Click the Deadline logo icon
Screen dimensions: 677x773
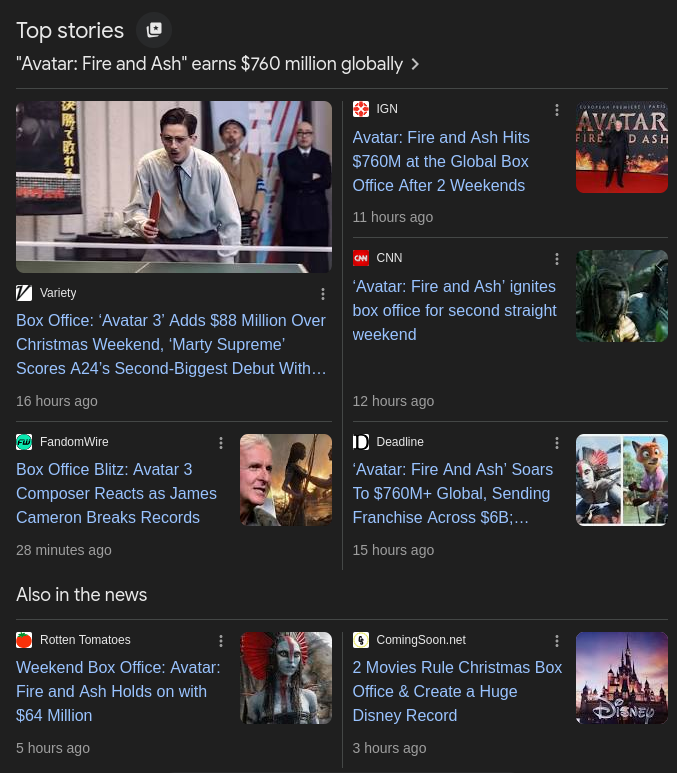361,442
